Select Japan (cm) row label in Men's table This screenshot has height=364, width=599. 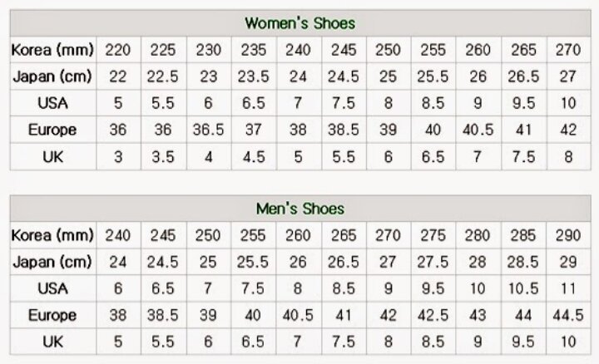click(52, 262)
